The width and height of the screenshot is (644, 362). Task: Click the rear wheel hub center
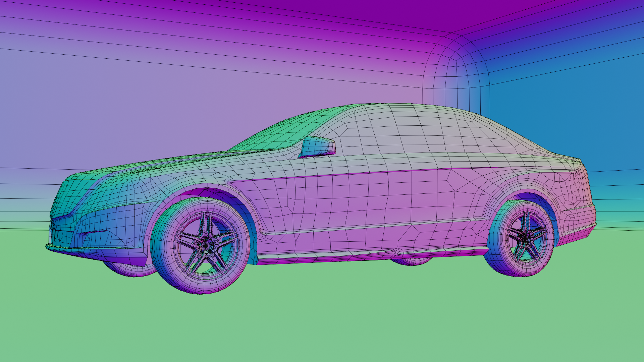pos(524,238)
